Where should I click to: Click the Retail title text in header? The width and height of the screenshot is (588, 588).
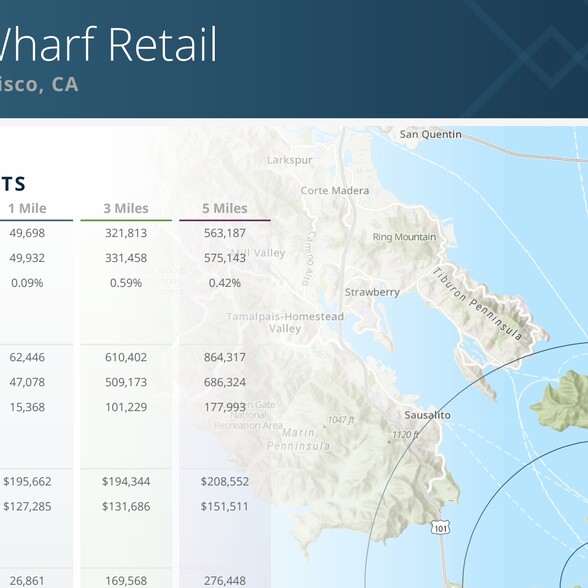tap(163, 44)
